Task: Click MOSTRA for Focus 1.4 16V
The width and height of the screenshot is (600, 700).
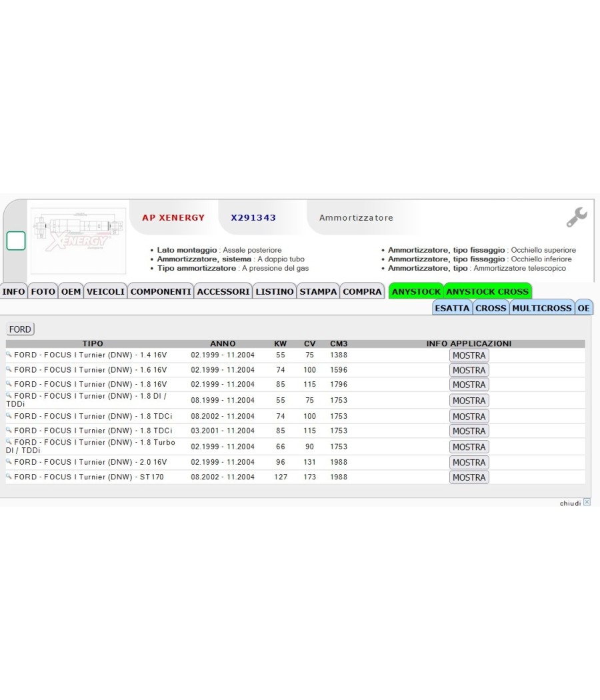Action: pyautogui.click(x=469, y=355)
